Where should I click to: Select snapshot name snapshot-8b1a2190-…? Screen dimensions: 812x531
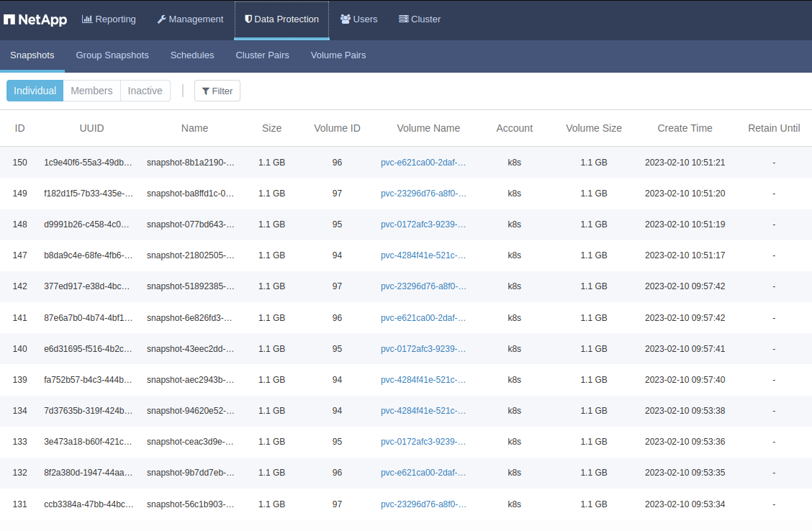click(x=190, y=163)
